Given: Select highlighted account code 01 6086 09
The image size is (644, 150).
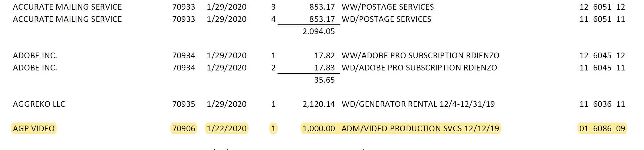Looking at the screenshot, I should coord(602,128).
